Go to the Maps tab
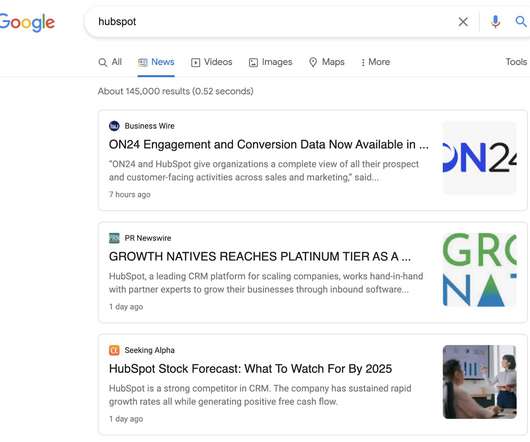 point(327,62)
